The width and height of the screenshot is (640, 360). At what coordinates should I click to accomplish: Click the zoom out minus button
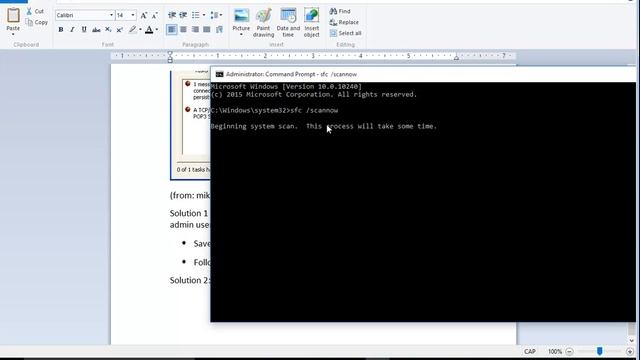[x=569, y=351]
